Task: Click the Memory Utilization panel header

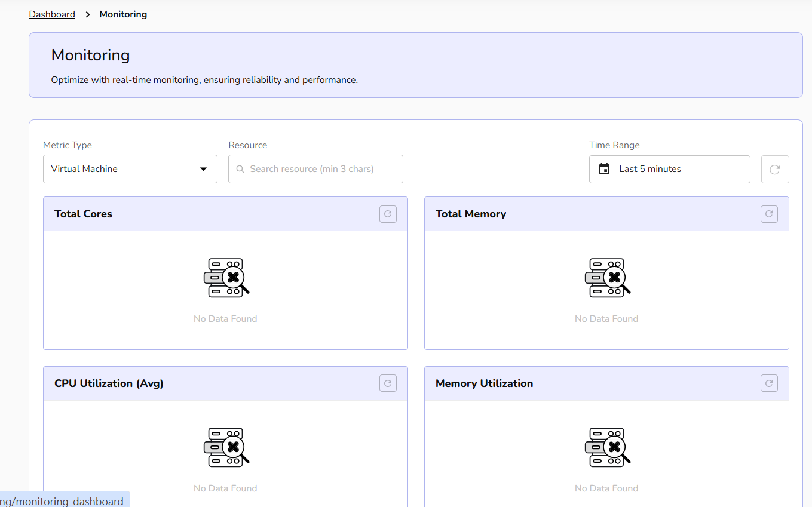Action: [484, 383]
